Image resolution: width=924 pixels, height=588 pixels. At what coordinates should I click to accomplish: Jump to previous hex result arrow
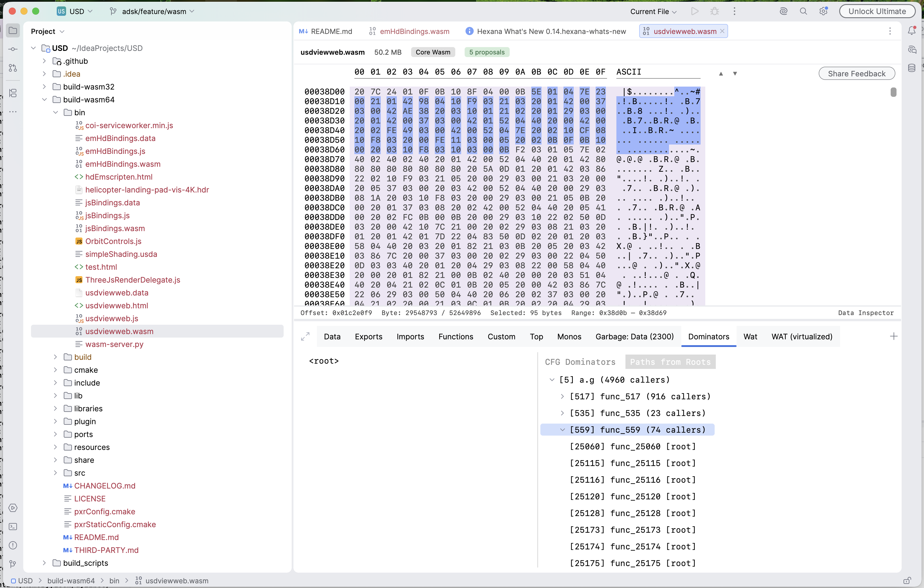coord(721,73)
